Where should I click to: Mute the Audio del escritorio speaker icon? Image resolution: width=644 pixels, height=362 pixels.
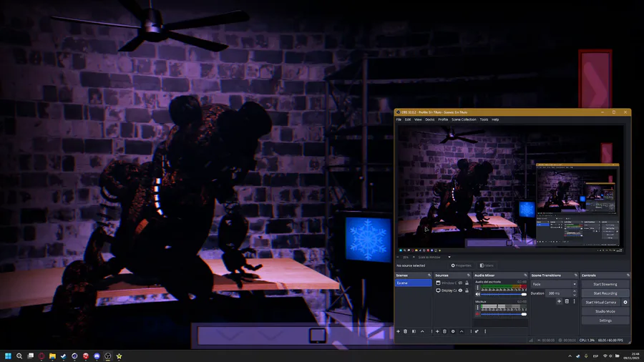(478, 294)
